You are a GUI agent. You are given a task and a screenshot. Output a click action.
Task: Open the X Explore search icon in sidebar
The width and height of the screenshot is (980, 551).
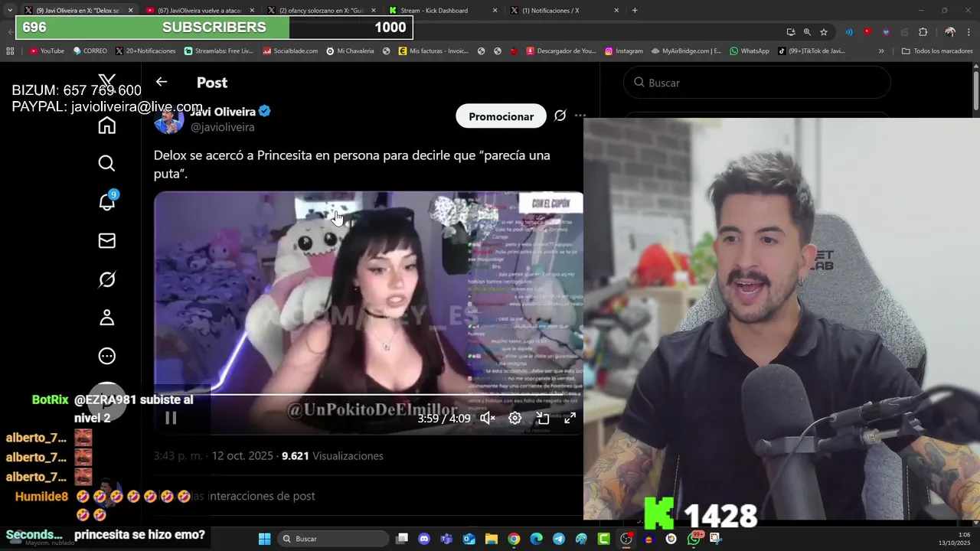(107, 163)
